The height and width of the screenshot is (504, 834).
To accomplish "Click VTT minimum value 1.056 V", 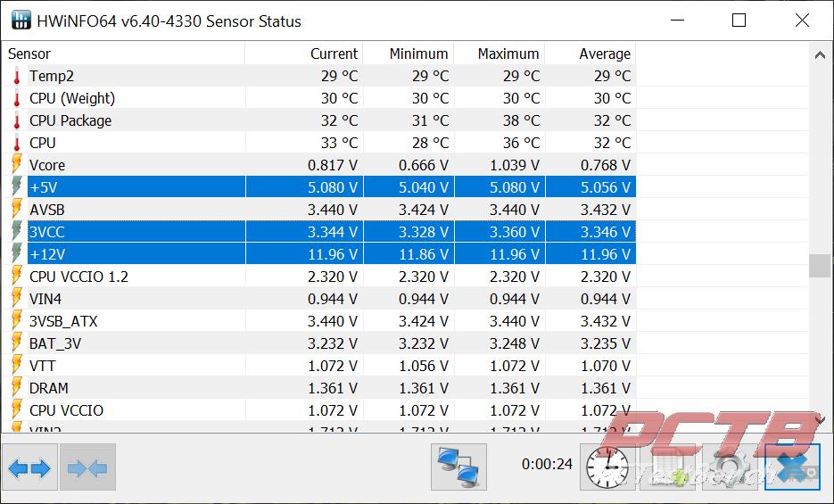I will [424, 367].
